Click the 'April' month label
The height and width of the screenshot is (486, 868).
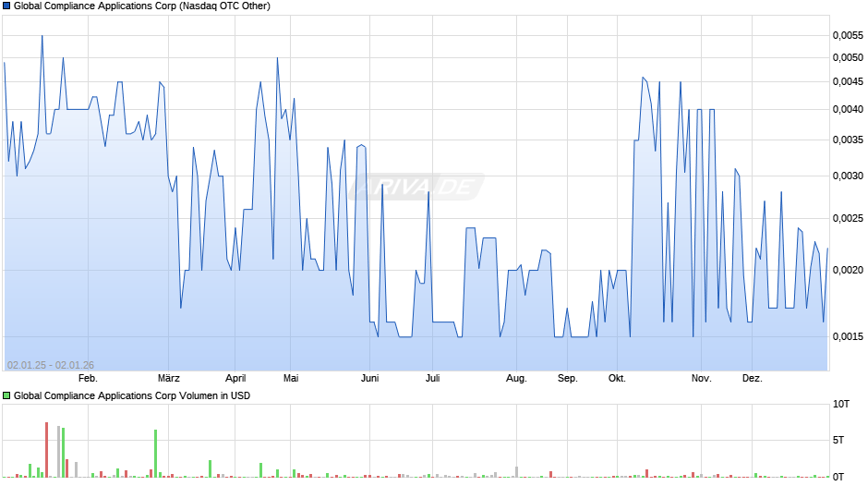click(x=235, y=379)
